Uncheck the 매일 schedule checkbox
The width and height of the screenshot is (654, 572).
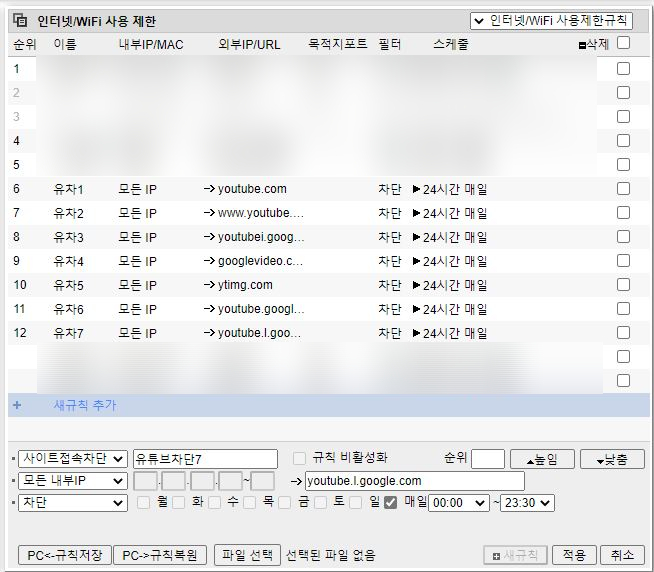[x=390, y=503]
